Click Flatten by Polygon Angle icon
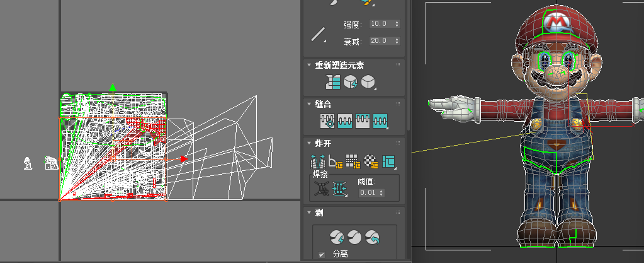This screenshot has width=644, height=263. pos(336,161)
